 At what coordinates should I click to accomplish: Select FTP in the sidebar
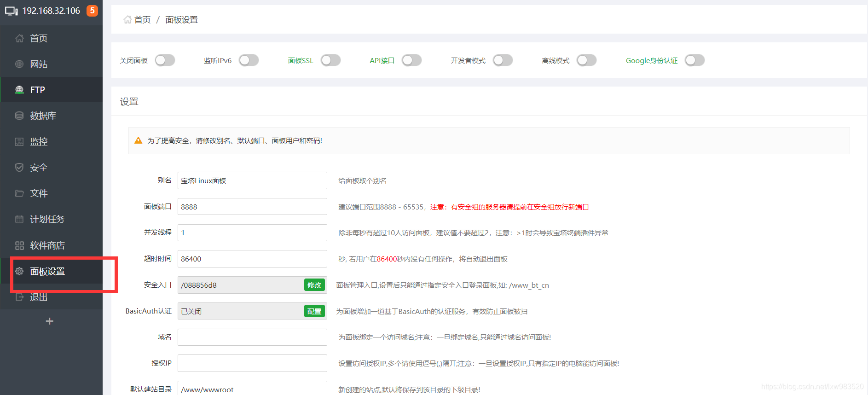(x=52, y=90)
